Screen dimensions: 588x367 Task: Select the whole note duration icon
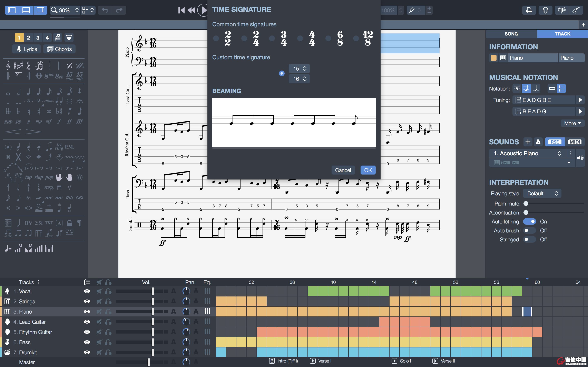pyautogui.click(x=8, y=93)
